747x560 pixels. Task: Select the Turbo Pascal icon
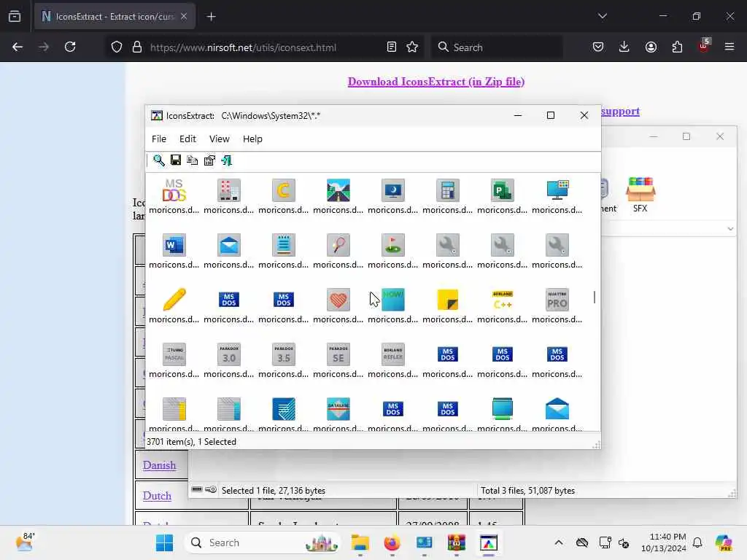click(x=174, y=355)
